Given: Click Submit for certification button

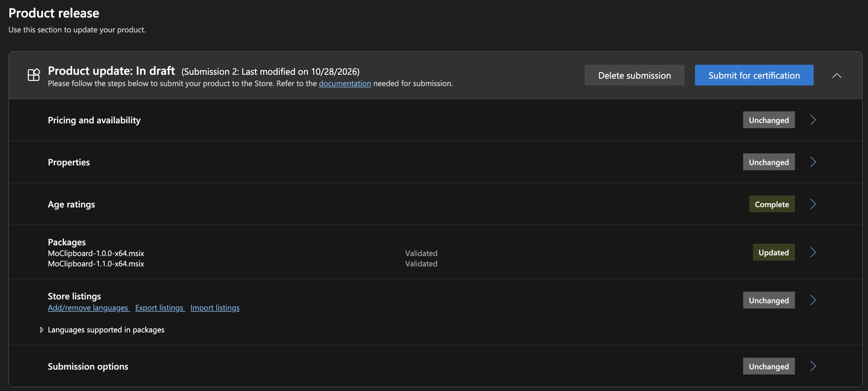Looking at the screenshot, I should (754, 75).
